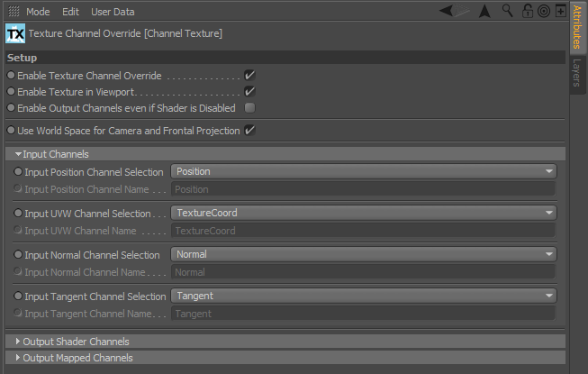Click the Input Normal Channel Selection label
This screenshot has width=588, height=374.
click(x=92, y=255)
